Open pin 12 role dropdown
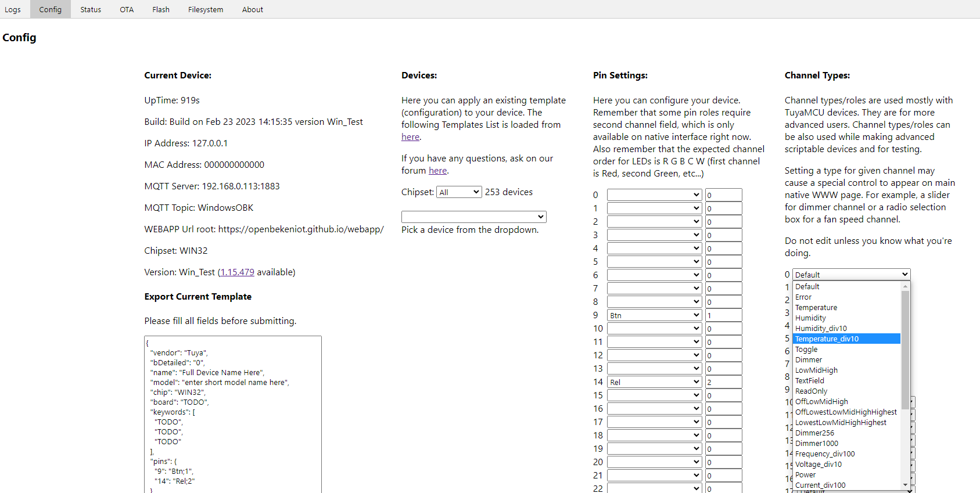 [655, 355]
